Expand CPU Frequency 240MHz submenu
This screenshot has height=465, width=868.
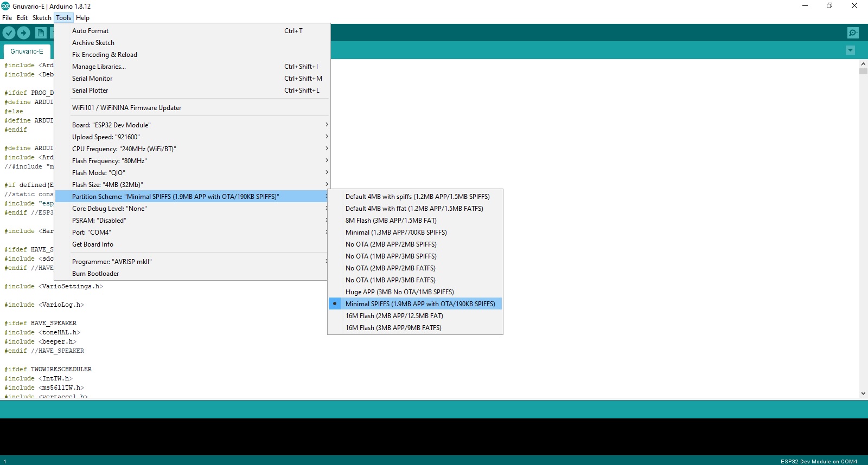tap(193, 149)
